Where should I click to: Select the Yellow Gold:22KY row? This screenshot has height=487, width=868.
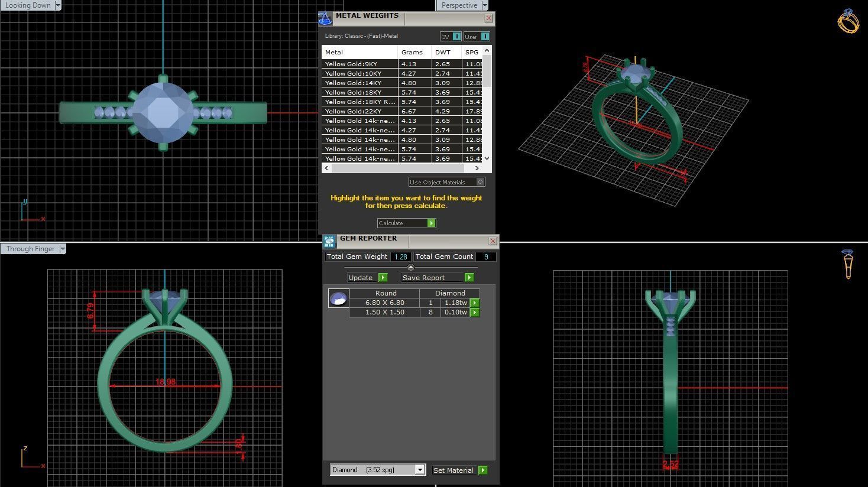402,111
